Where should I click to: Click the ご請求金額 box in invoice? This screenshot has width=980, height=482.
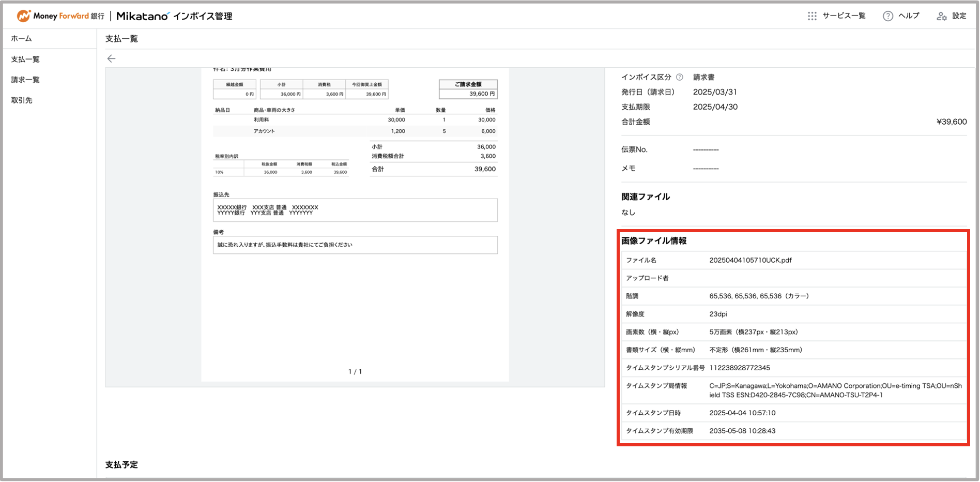click(468, 89)
